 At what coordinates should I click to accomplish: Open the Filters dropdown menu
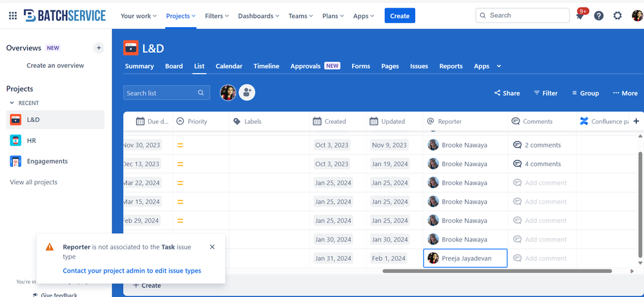click(217, 16)
